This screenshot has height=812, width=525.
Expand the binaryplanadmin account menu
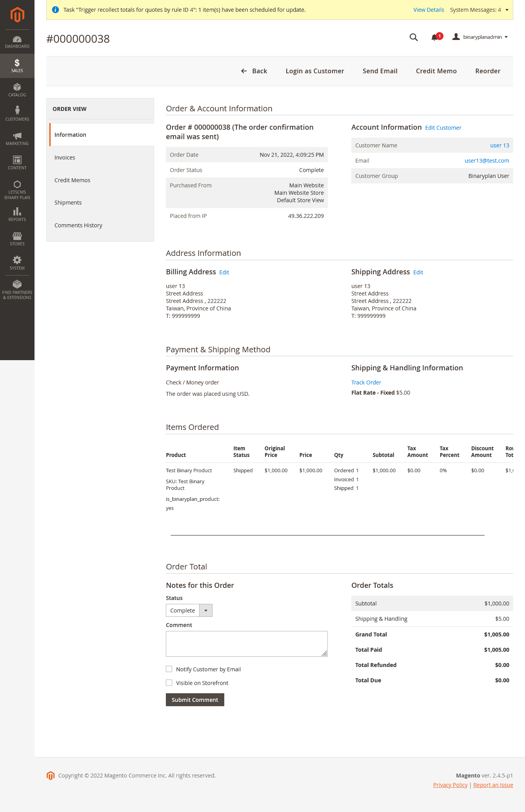480,37
